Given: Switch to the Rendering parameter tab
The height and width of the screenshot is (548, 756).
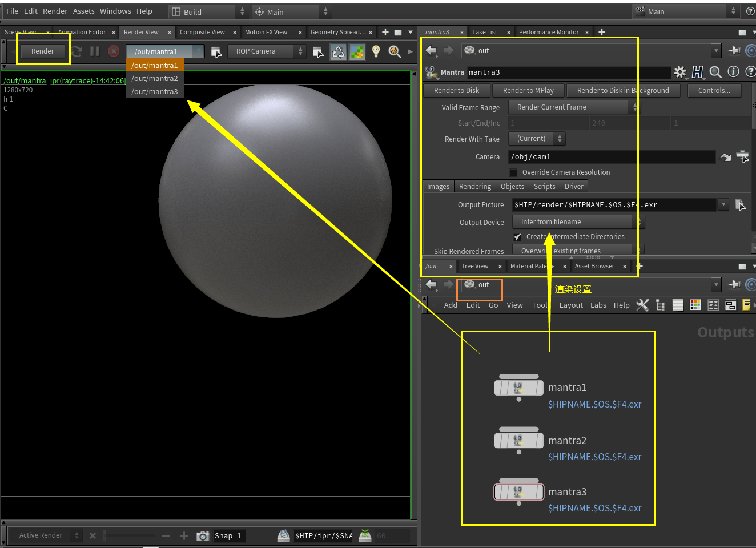Looking at the screenshot, I should (475, 187).
